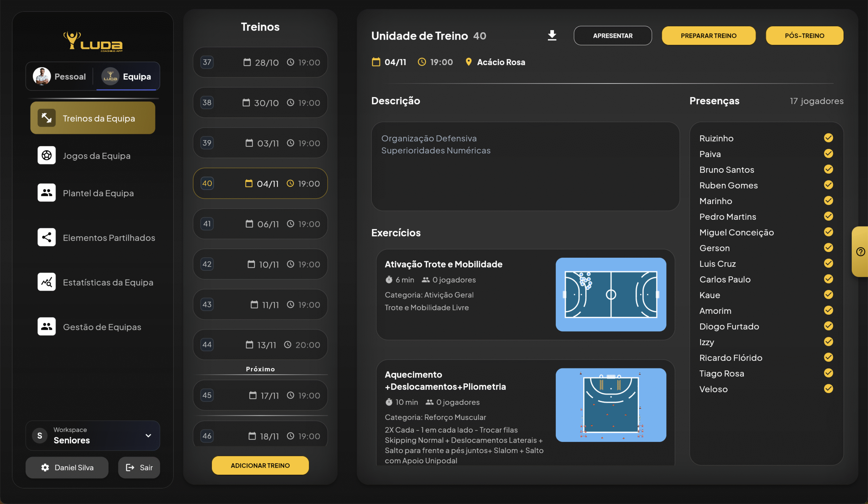Click the chevron arrow in Workspace selector

pos(148,435)
